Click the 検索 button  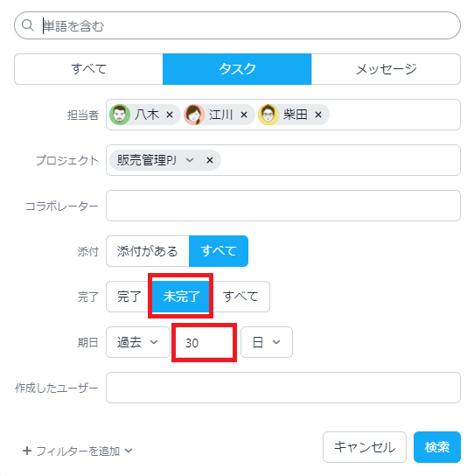tap(437, 447)
